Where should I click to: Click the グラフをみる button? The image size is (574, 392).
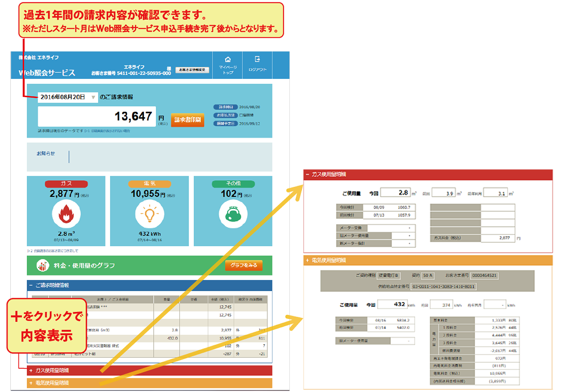[244, 265]
